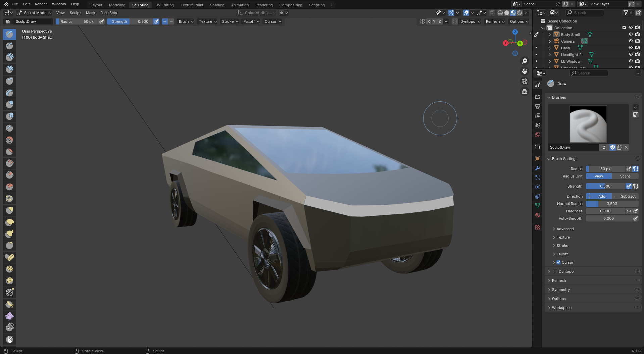
Task: Set brush Direction to Subtract
Action: point(625,196)
